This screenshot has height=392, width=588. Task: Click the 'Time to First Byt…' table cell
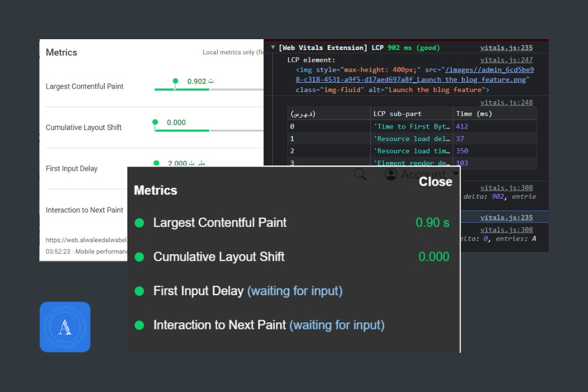(x=412, y=126)
